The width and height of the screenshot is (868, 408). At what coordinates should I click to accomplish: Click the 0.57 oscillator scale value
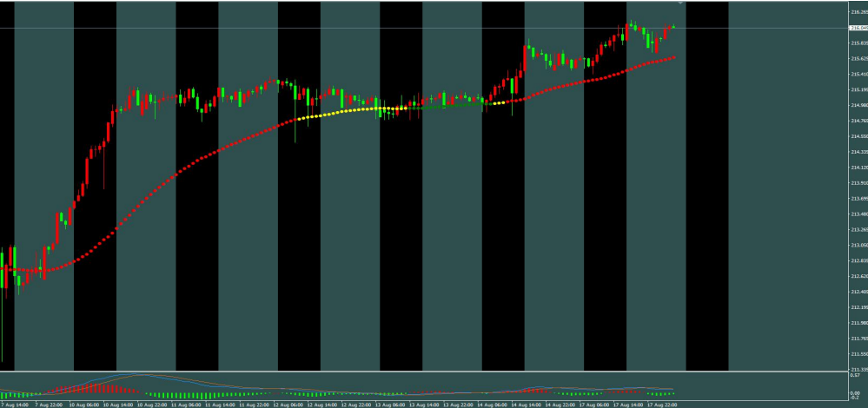click(x=855, y=375)
